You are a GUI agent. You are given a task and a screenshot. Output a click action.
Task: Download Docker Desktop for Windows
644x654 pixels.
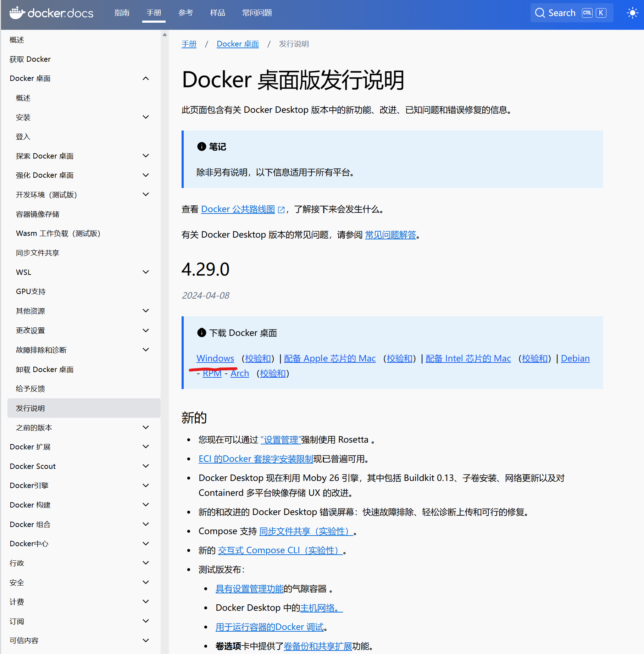(215, 359)
